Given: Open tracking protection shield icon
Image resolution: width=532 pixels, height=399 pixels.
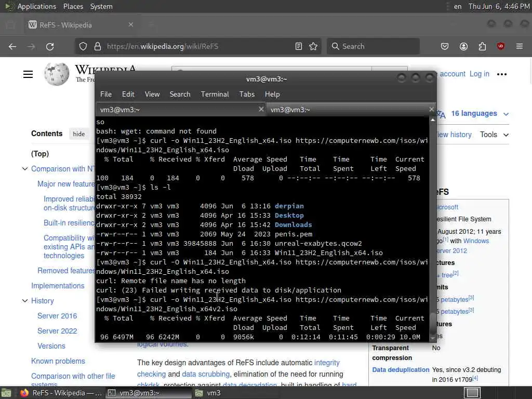Looking at the screenshot, I should [83, 46].
